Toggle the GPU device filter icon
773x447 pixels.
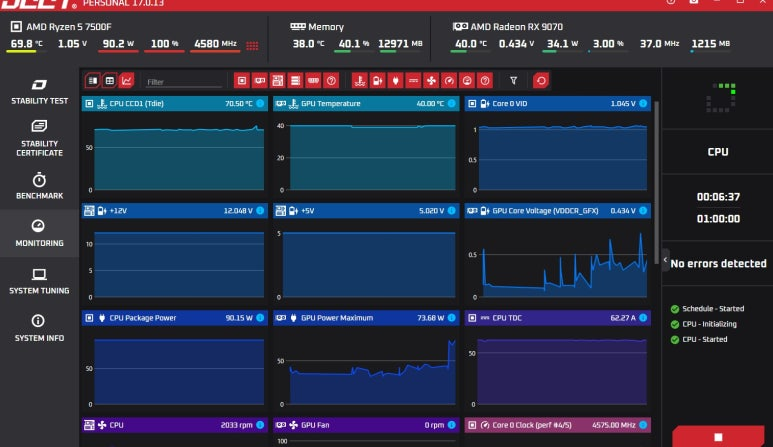259,81
